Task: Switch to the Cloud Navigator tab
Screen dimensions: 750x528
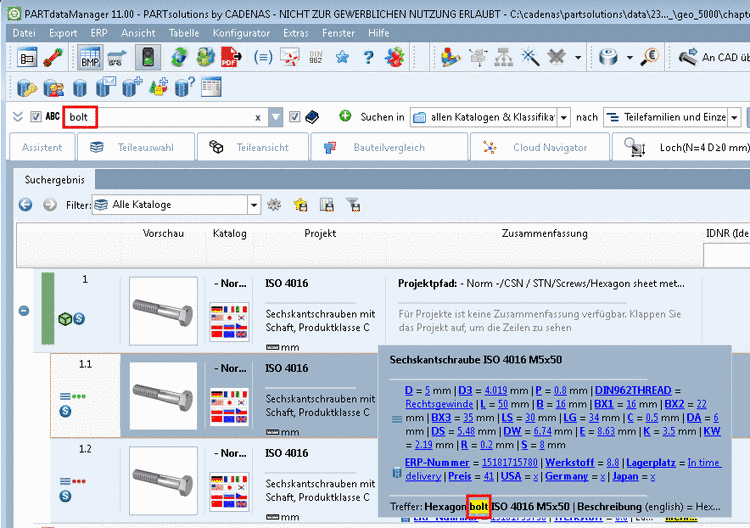Action: [x=540, y=147]
